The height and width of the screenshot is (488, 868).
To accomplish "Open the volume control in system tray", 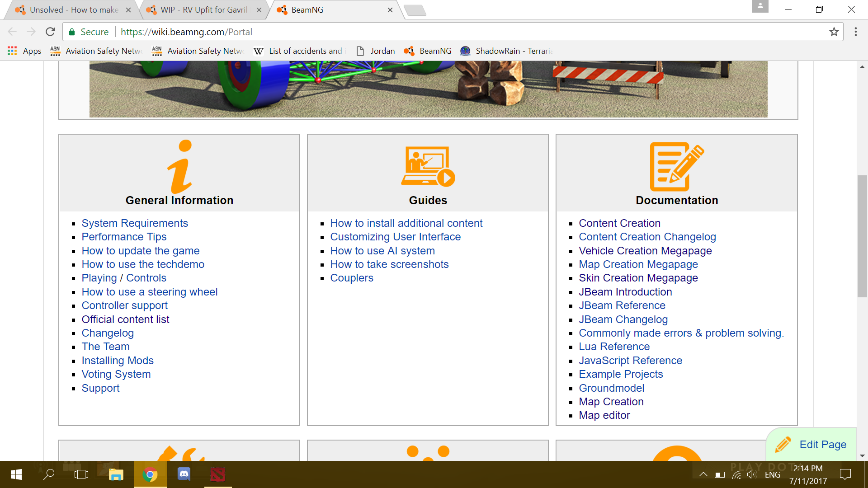I will [x=751, y=474].
